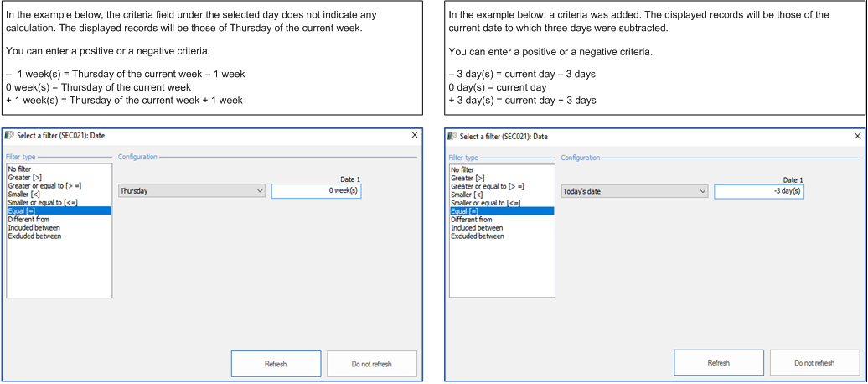Select 'Equal [=]' in the Thursday dialog

click(x=59, y=211)
